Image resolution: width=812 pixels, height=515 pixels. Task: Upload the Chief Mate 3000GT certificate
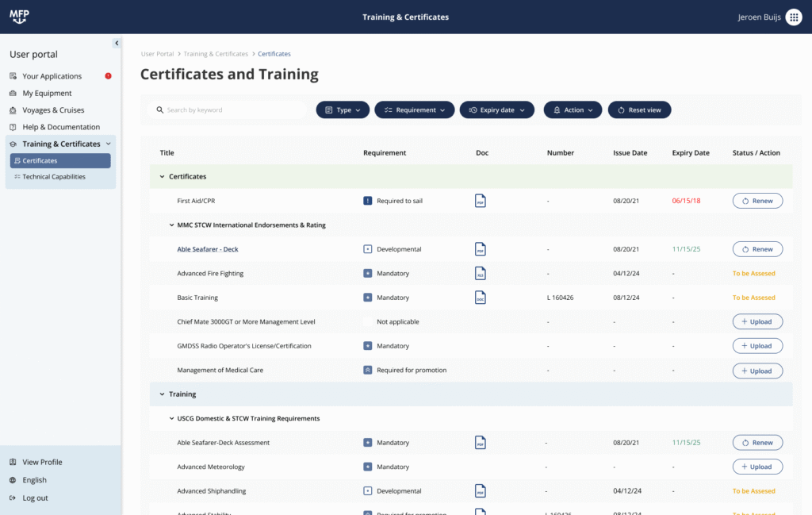[x=757, y=321]
